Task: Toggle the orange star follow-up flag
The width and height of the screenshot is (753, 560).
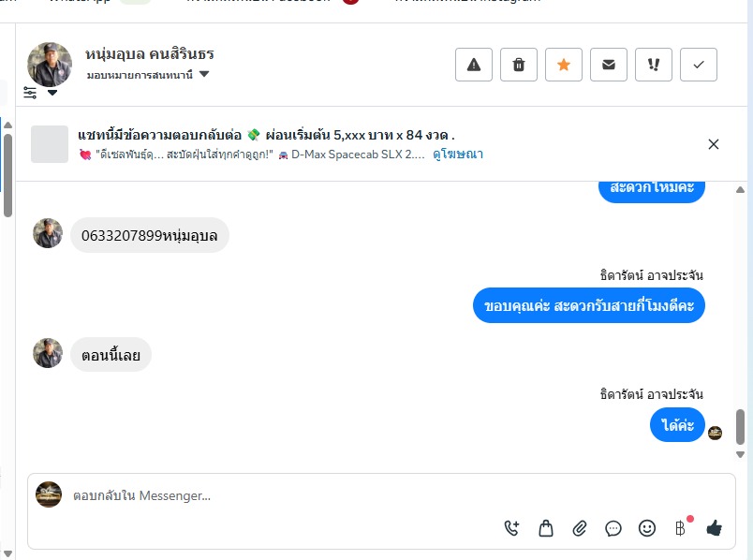Action: pyautogui.click(x=564, y=65)
